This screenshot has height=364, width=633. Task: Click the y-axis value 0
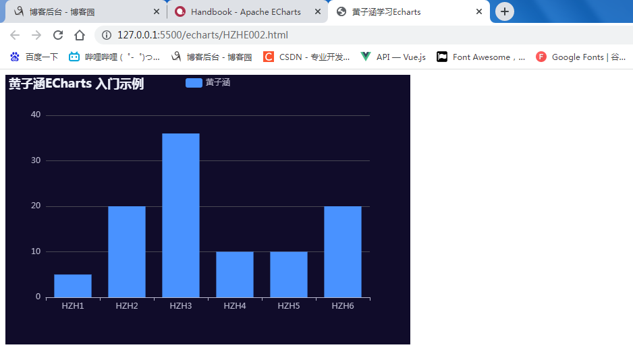(38, 297)
